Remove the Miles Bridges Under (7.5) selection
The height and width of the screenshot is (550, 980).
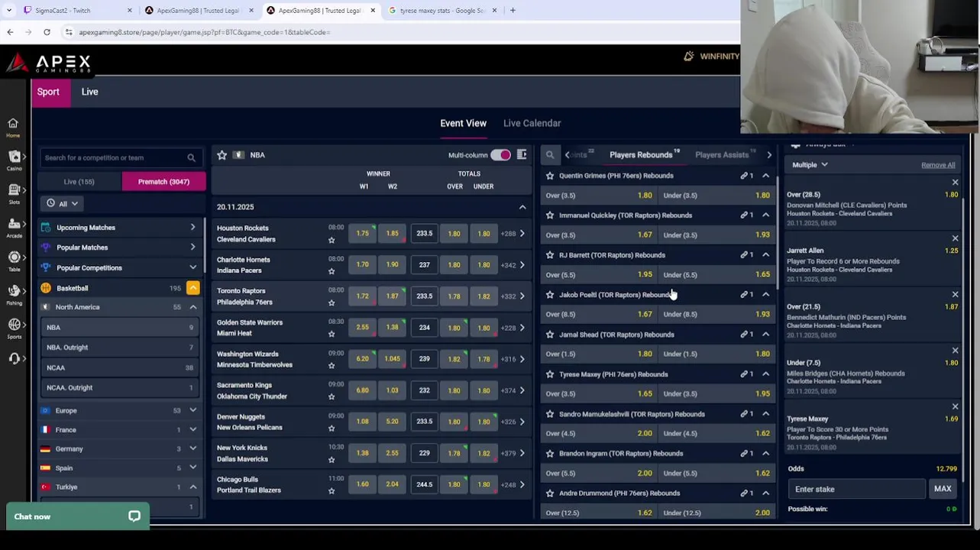[955, 351]
